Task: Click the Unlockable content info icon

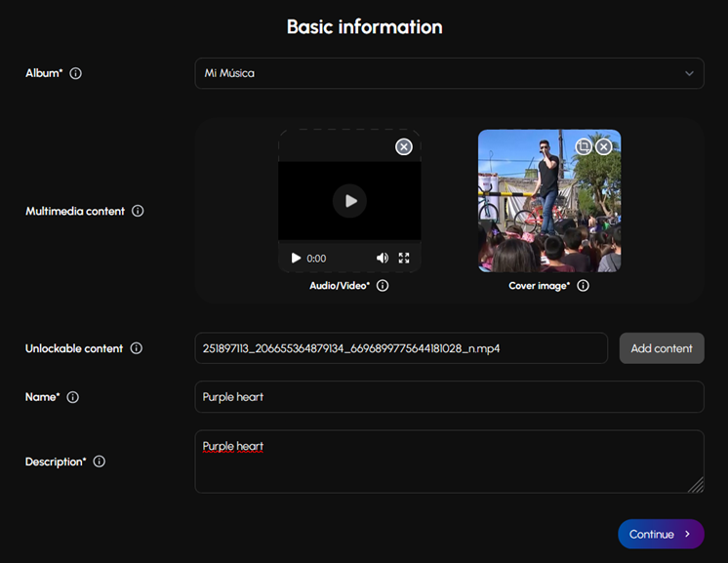Action: point(137,348)
